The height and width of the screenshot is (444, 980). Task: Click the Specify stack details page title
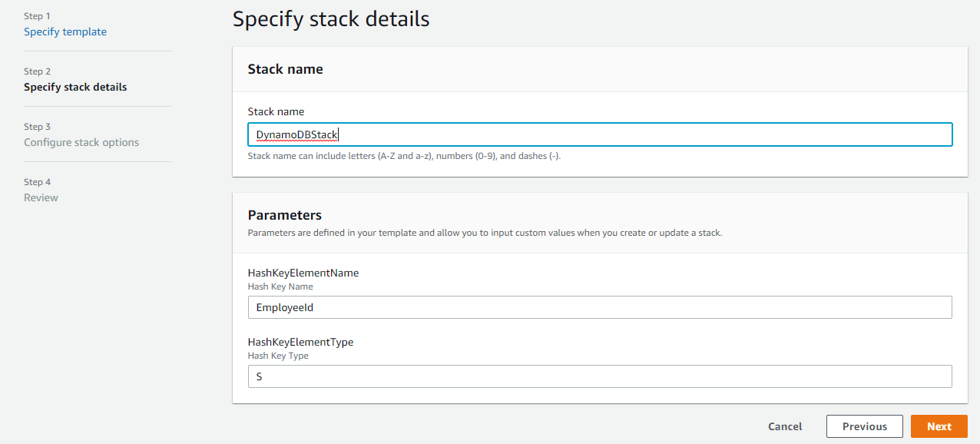click(331, 18)
